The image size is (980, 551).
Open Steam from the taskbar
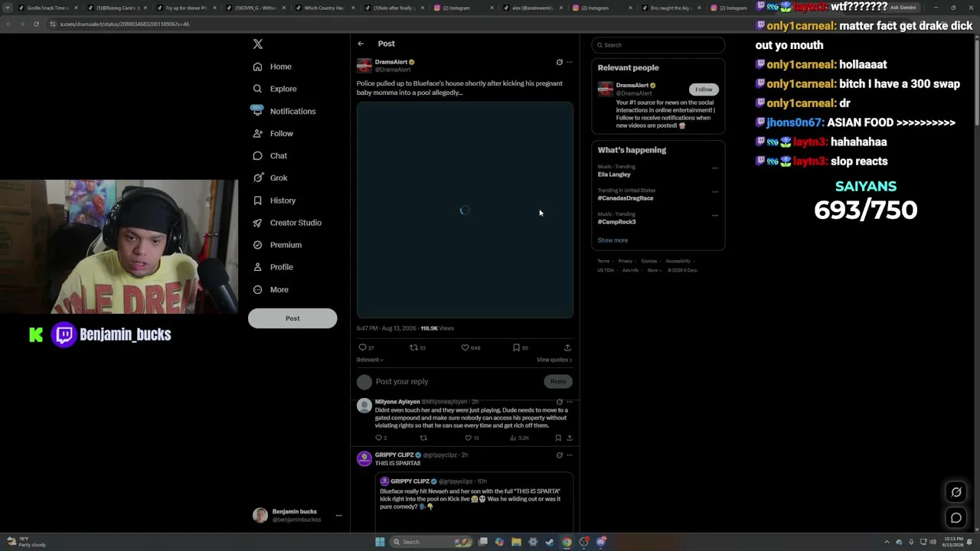pos(550,542)
